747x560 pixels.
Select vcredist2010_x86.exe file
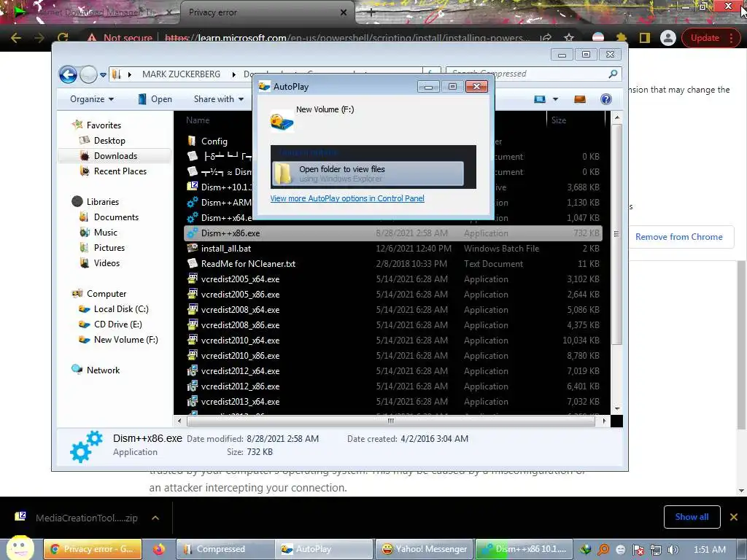pos(240,355)
